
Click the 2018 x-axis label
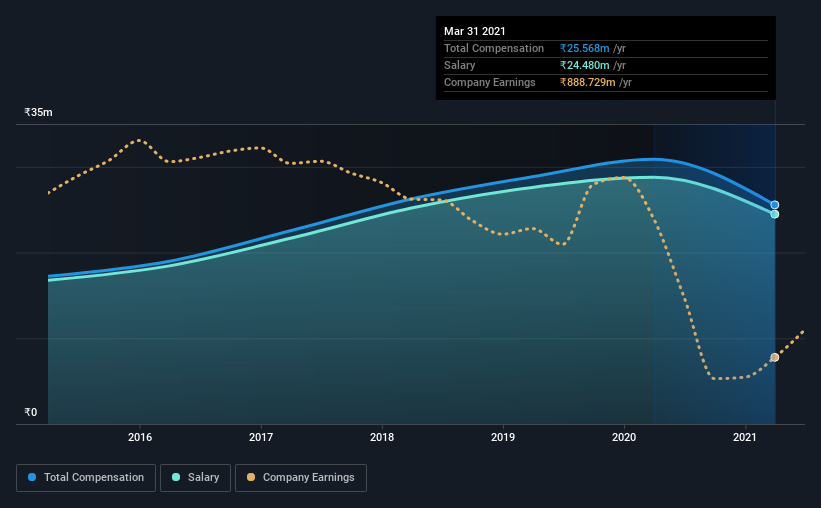pos(382,437)
